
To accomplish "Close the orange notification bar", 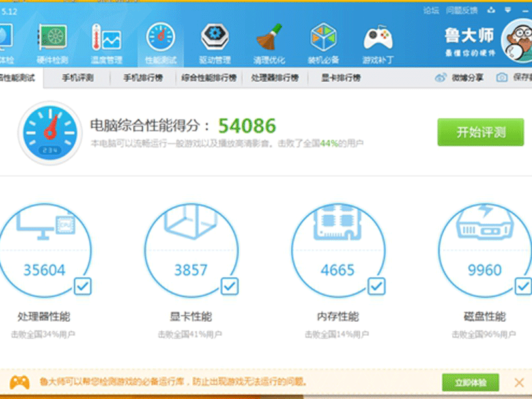I will (x=519, y=383).
